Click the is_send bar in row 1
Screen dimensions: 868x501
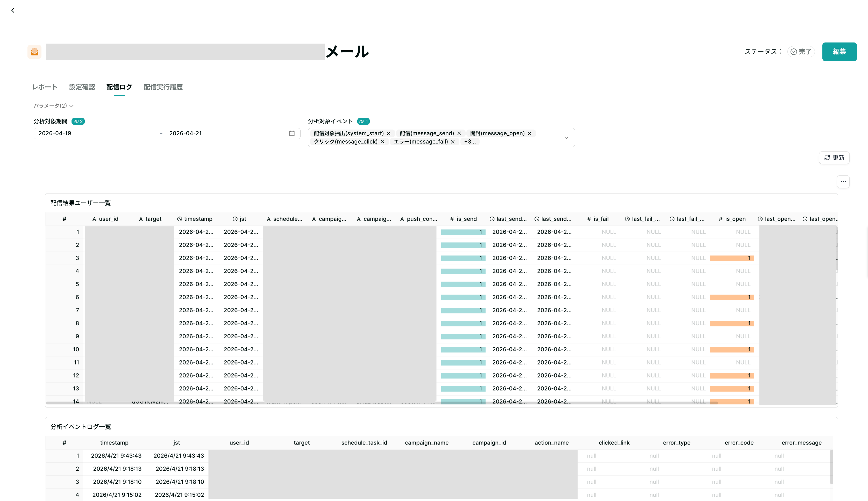pos(463,232)
